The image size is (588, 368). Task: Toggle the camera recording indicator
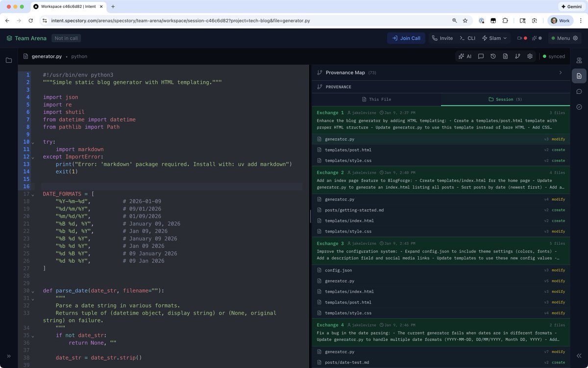(x=522, y=38)
